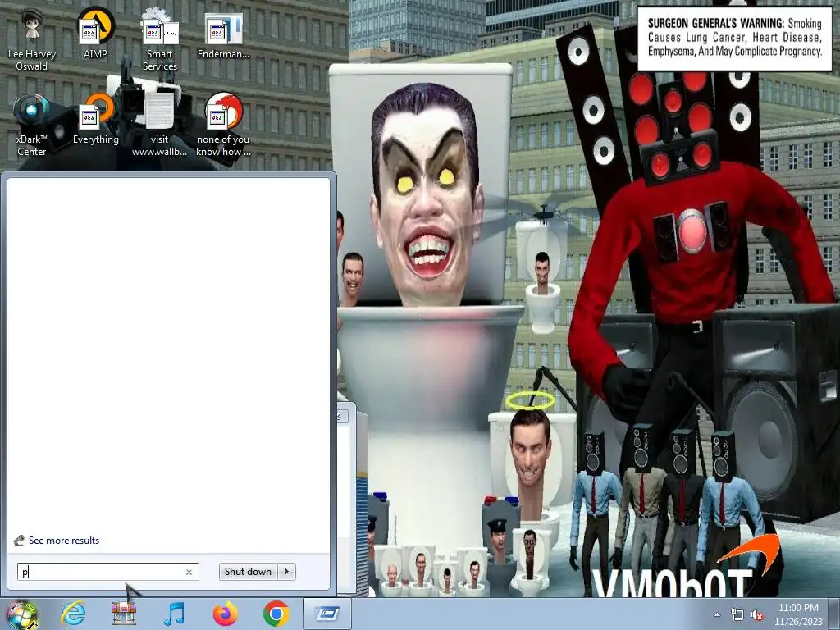Open the Enderman desktop shortcut
The image size is (840, 630).
pyautogui.click(x=223, y=35)
